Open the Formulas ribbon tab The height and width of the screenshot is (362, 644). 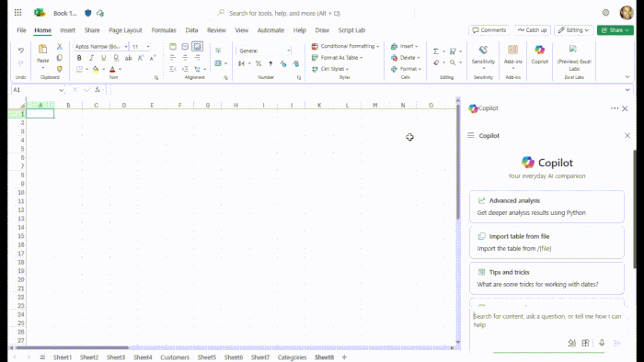click(x=164, y=30)
